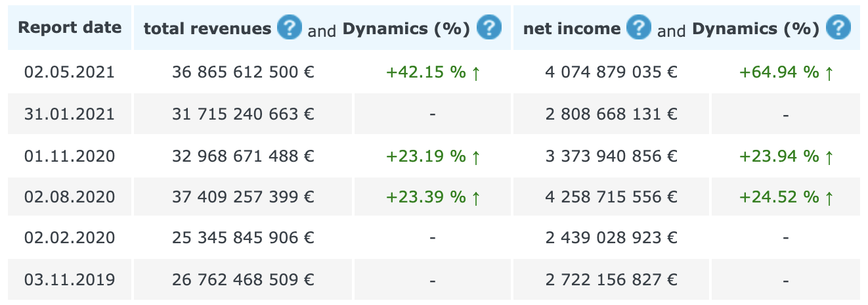The height and width of the screenshot is (305, 868).
Task: Click the +24.52 % net income dynamics
Action: [x=787, y=197]
